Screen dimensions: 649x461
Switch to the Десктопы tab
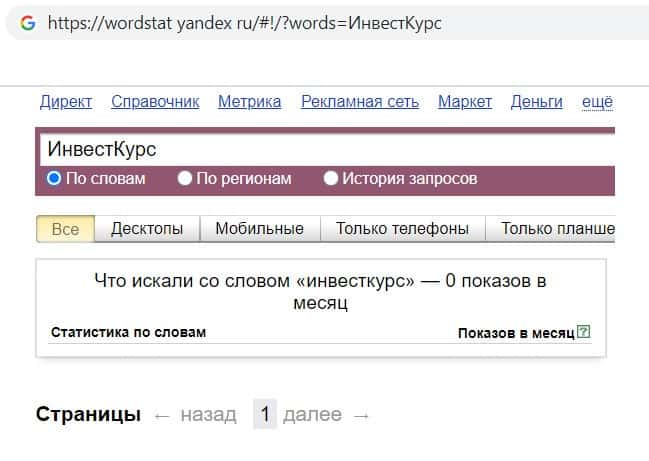tap(147, 229)
